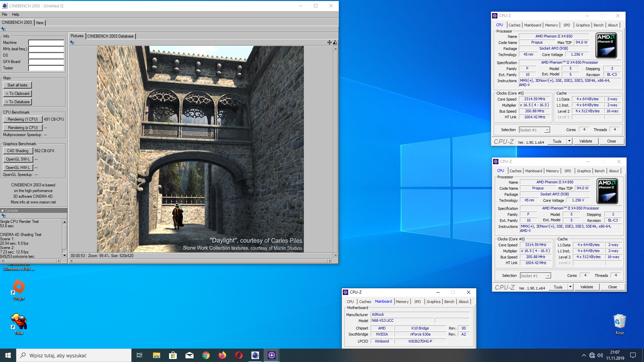Open volume tray icon

coord(600,355)
